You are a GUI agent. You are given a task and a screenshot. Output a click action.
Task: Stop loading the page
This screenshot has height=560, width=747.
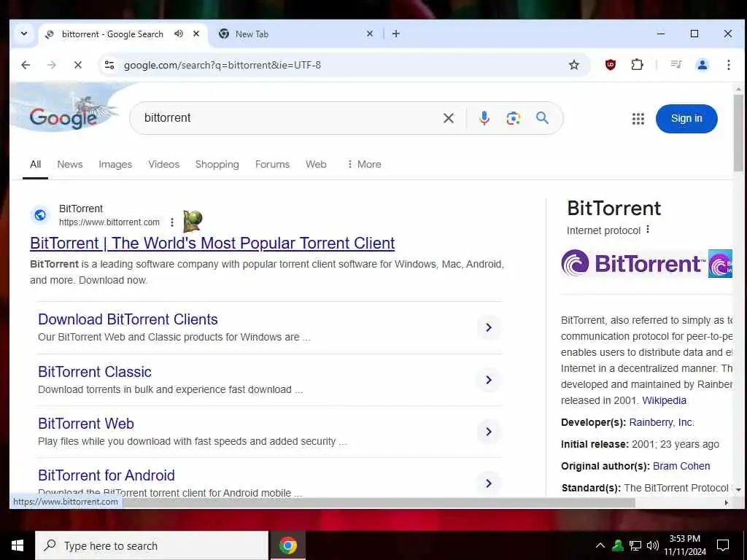(x=77, y=65)
